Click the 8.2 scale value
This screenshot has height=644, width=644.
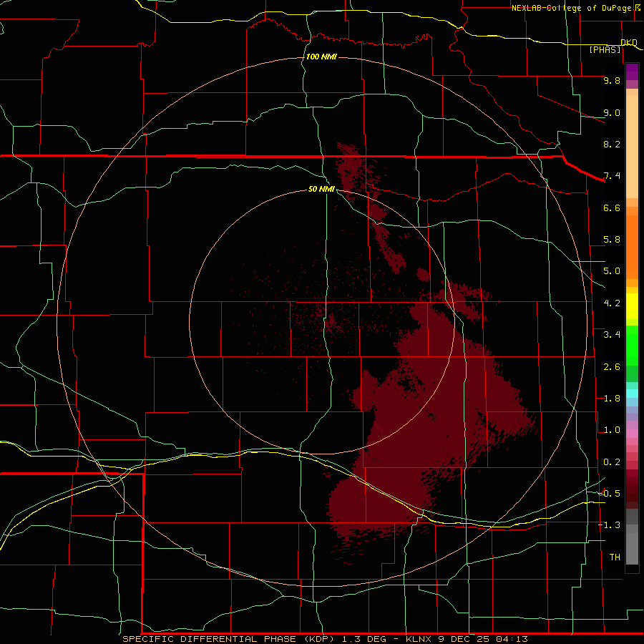(612, 144)
